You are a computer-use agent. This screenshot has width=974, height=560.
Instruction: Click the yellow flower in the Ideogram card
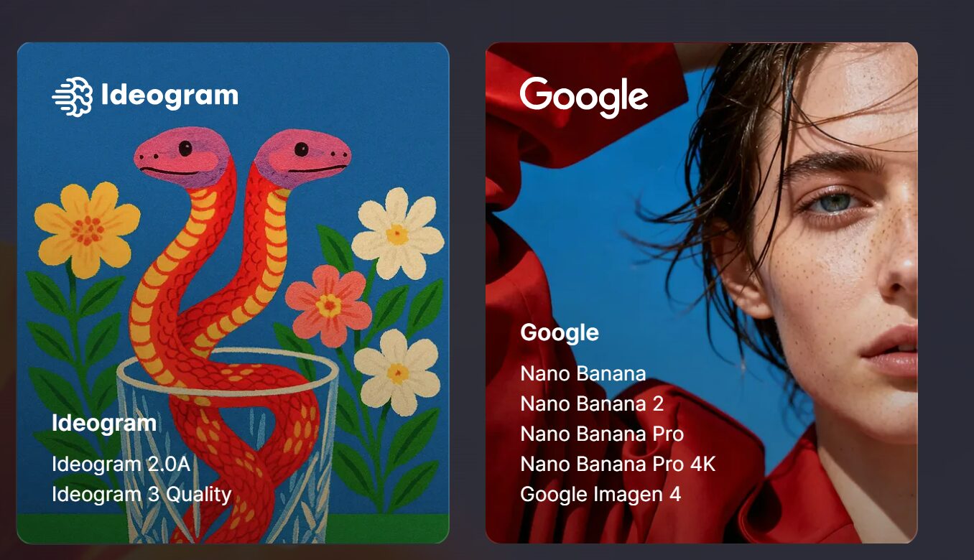coord(87,230)
